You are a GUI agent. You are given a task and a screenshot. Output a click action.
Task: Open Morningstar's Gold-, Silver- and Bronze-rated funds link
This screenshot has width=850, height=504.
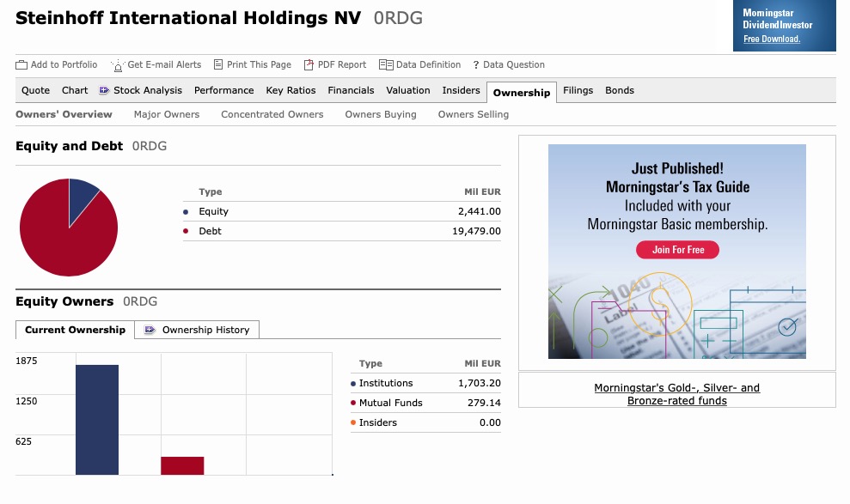(677, 394)
